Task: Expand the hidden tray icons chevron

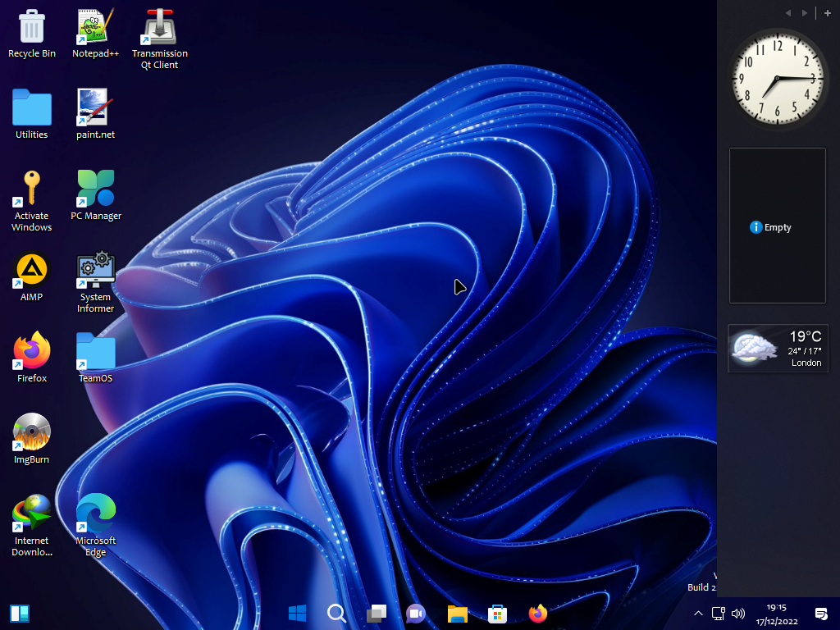Action: pos(698,614)
